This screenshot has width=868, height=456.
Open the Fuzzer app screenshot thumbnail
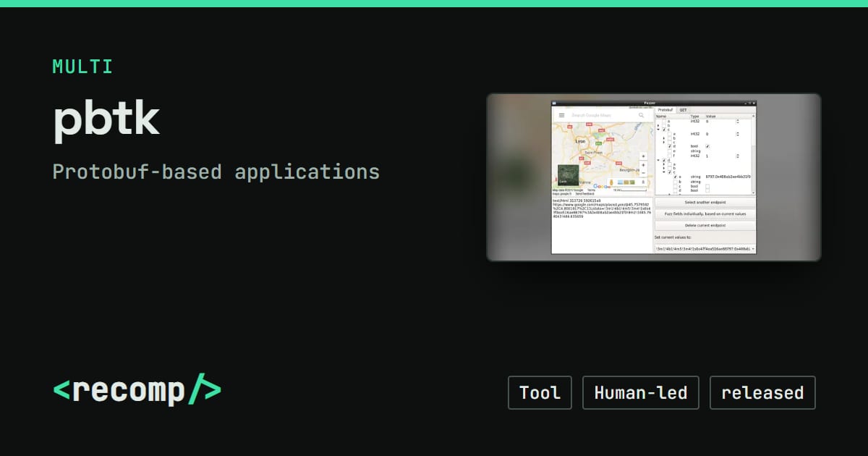(x=653, y=177)
